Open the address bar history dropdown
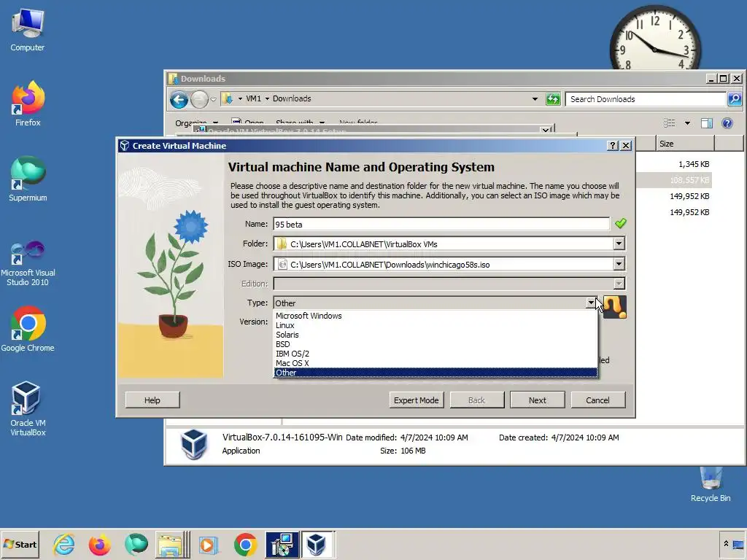The height and width of the screenshot is (560, 747). coord(535,99)
